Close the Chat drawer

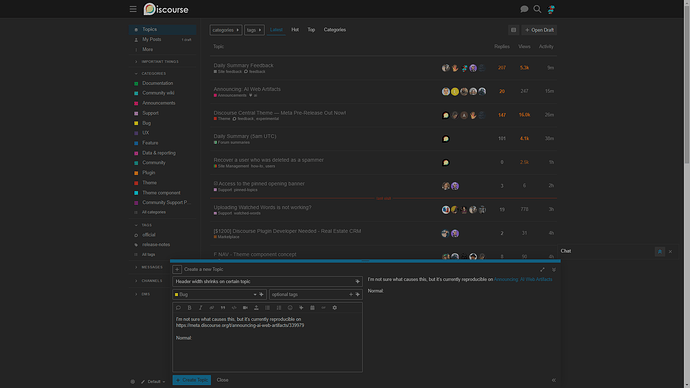tap(670, 252)
